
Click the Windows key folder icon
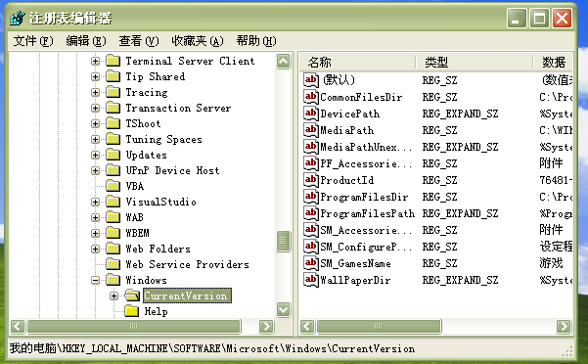(x=113, y=280)
